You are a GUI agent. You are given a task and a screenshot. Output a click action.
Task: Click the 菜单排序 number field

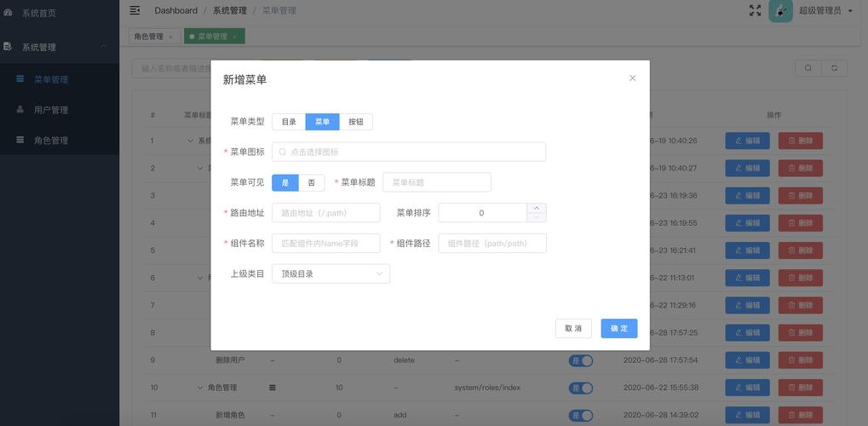[x=481, y=213]
